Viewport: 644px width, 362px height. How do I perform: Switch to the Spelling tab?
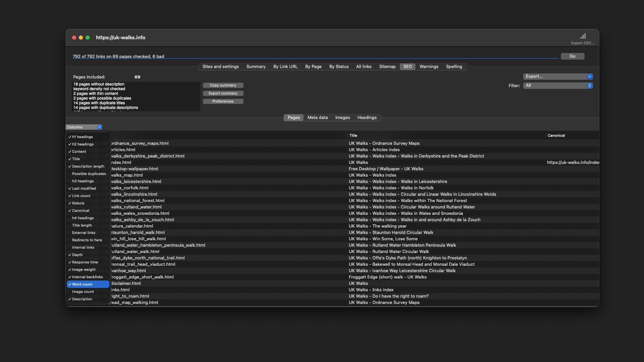[454, 67]
